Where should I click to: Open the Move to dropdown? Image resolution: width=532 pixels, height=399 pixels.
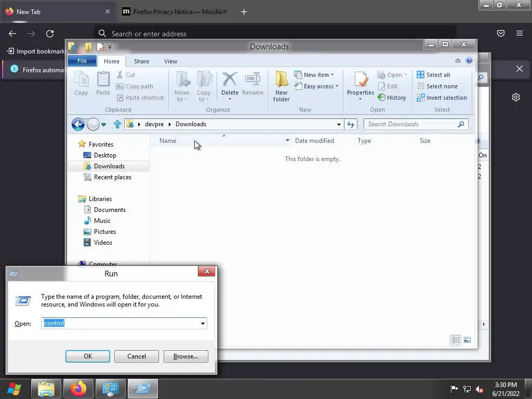click(182, 86)
